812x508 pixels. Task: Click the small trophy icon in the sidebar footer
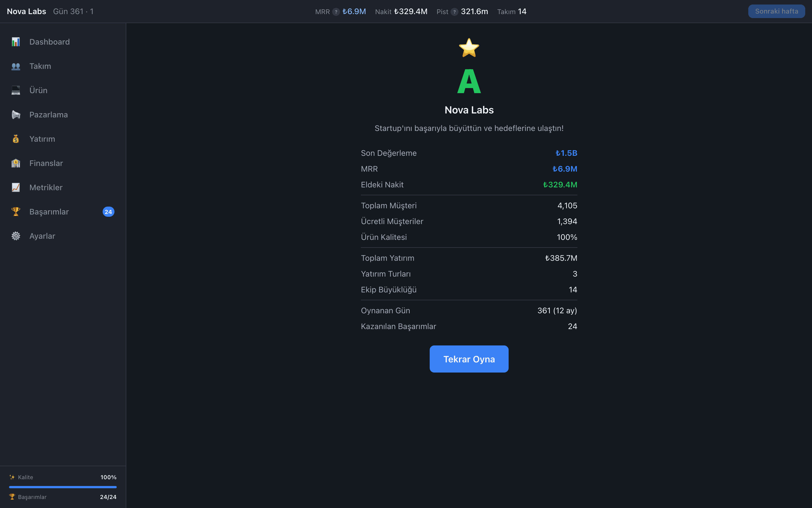point(12,497)
